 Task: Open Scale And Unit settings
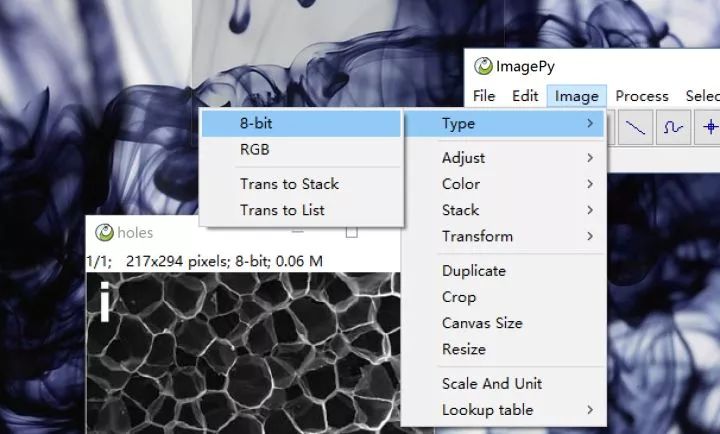[x=504, y=384]
